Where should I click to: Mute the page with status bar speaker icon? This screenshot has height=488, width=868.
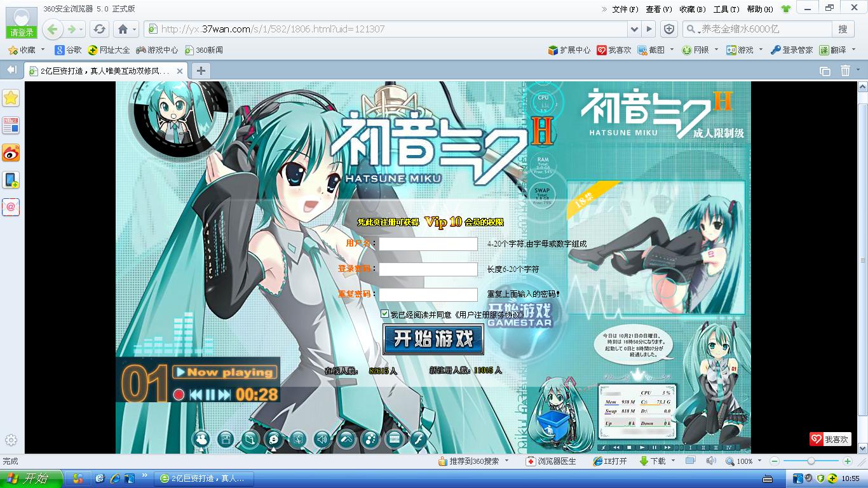711,461
